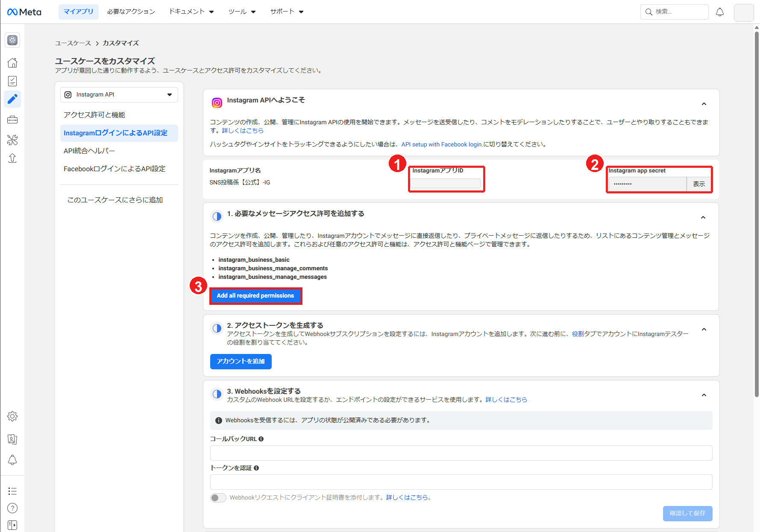Image resolution: width=760 pixels, height=532 pixels.
Task: Select the マイアプリ tab
Action: [79, 12]
